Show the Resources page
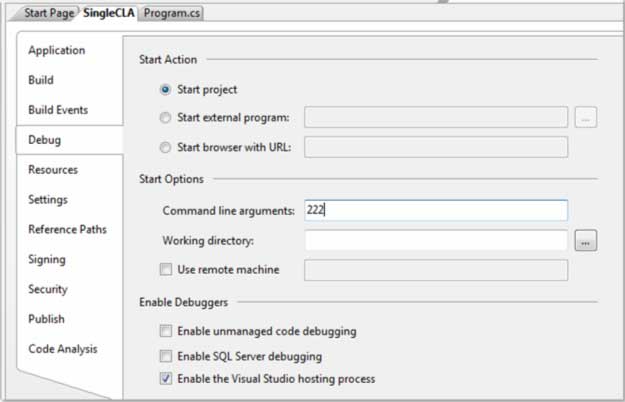This screenshot has width=625, height=402. click(53, 170)
